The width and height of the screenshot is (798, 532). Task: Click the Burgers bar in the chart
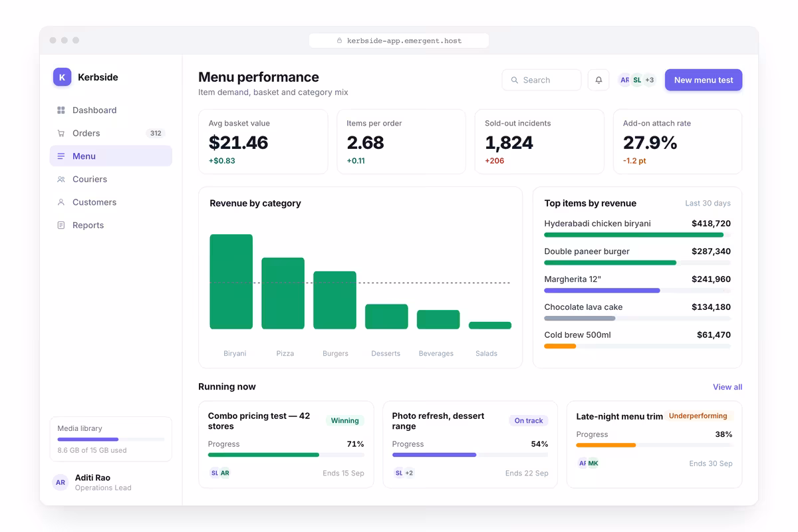(x=334, y=300)
